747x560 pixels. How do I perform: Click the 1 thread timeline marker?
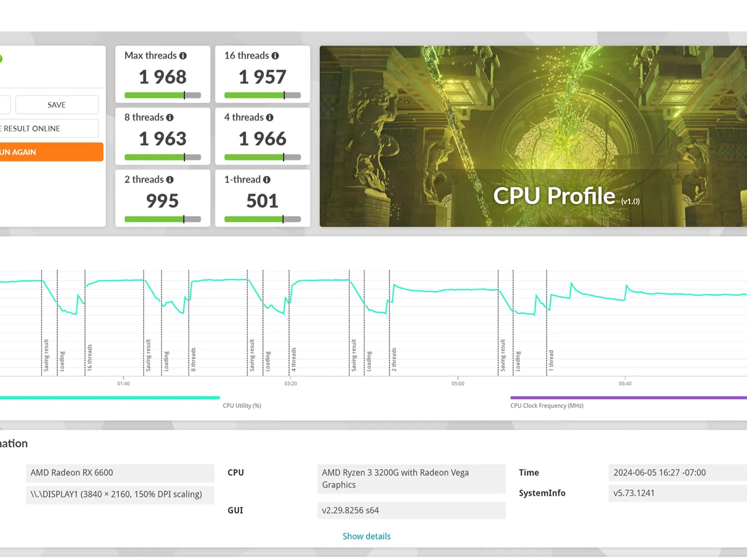click(551, 360)
